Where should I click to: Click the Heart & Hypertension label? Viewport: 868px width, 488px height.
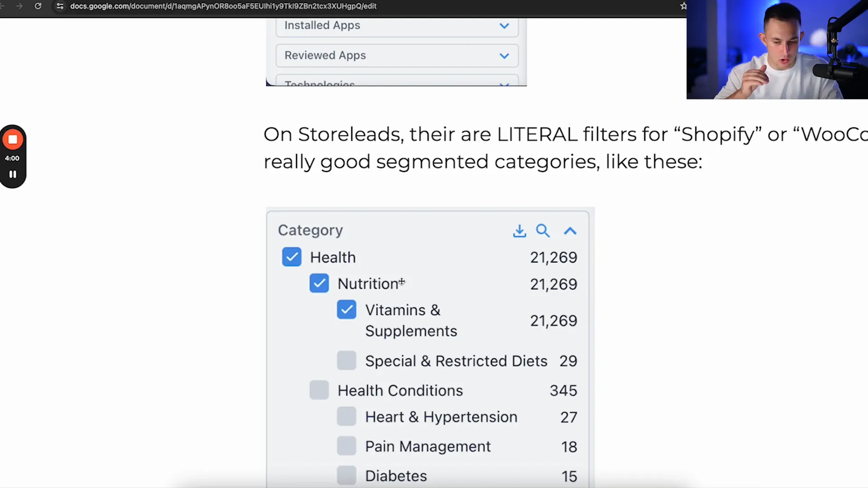coord(441,417)
